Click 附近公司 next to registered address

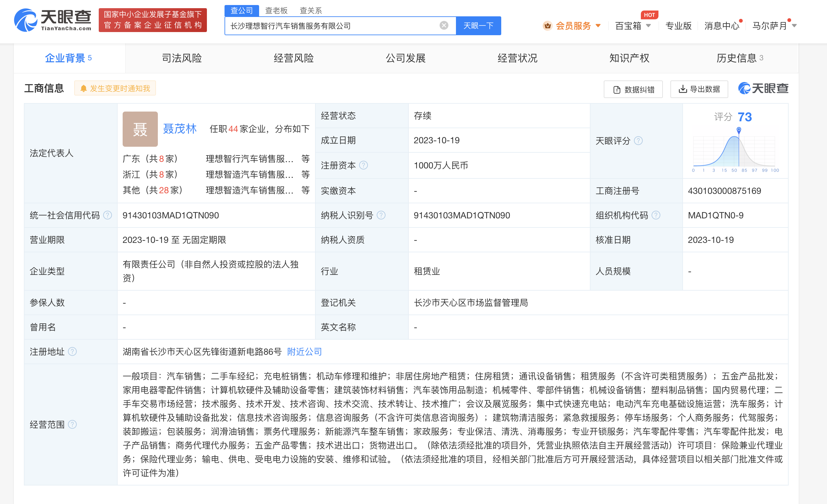point(304,352)
